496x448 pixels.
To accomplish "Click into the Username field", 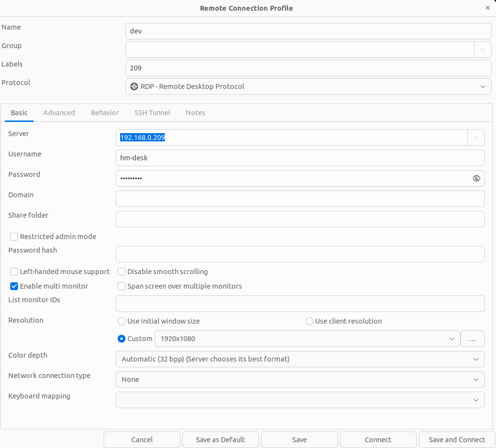I will click(300, 158).
